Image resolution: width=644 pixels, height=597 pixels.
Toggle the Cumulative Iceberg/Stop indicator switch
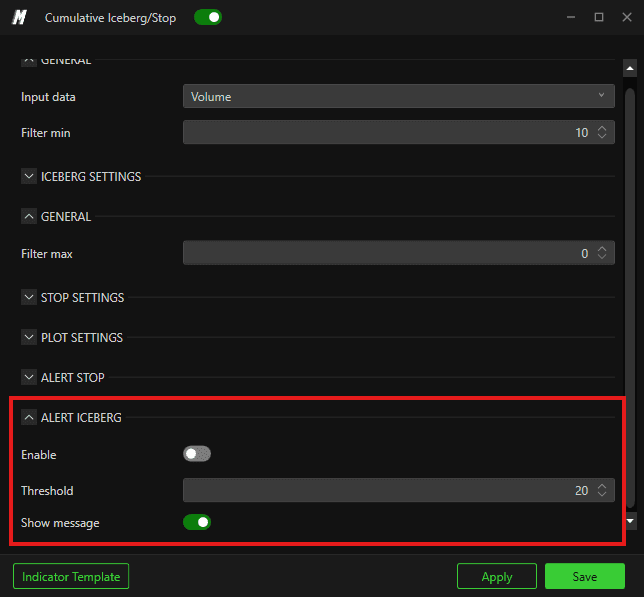pos(208,18)
